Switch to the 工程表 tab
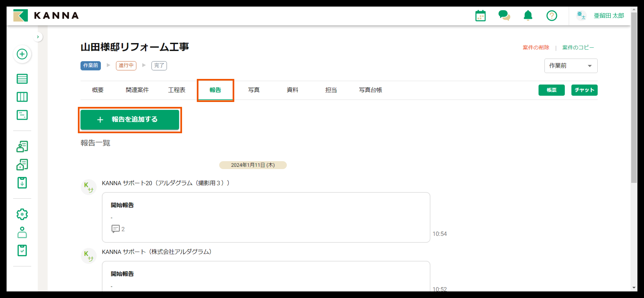Viewport: 644px width, 298px height. (x=176, y=90)
